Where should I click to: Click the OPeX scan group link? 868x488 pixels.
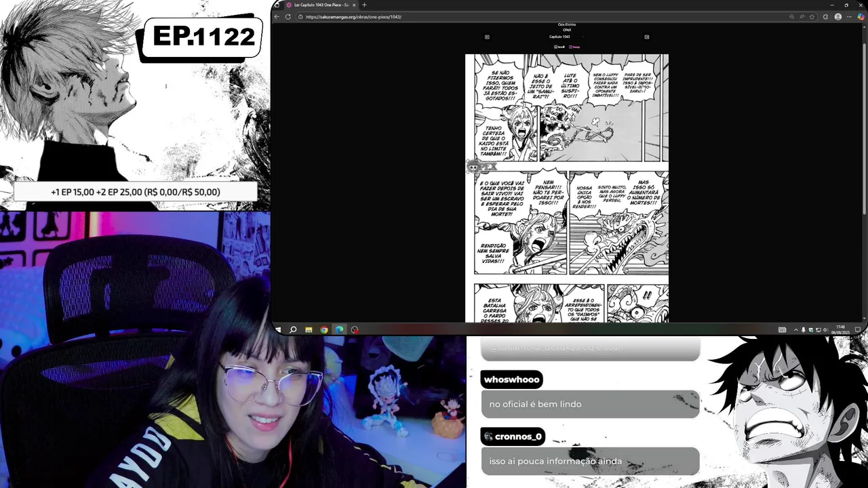click(x=567, y=30)
